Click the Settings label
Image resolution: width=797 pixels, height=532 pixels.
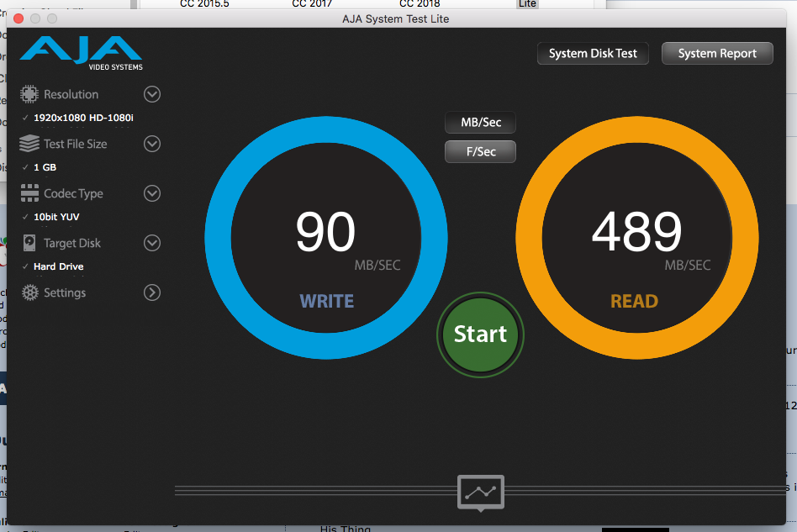(65, 292)
